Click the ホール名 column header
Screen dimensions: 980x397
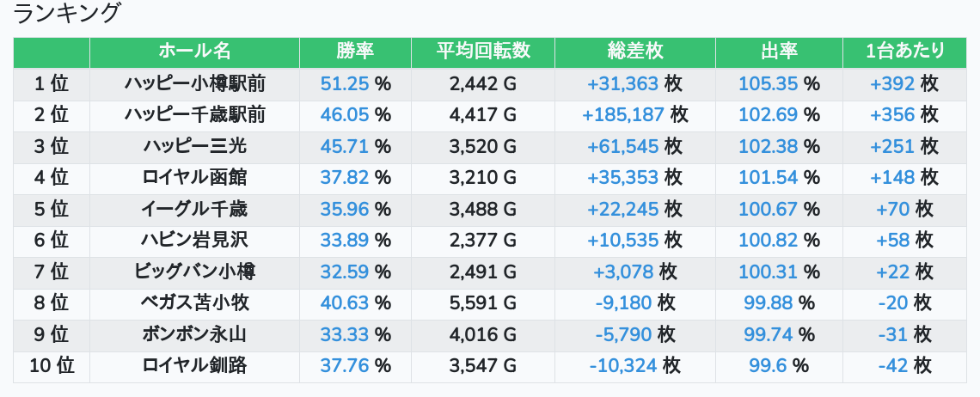194,52
